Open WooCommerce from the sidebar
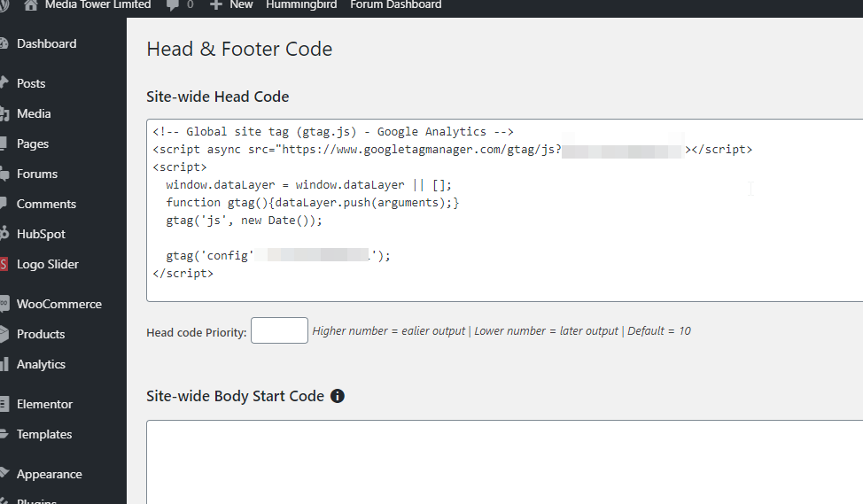863x504 pixels. point(58,304)
